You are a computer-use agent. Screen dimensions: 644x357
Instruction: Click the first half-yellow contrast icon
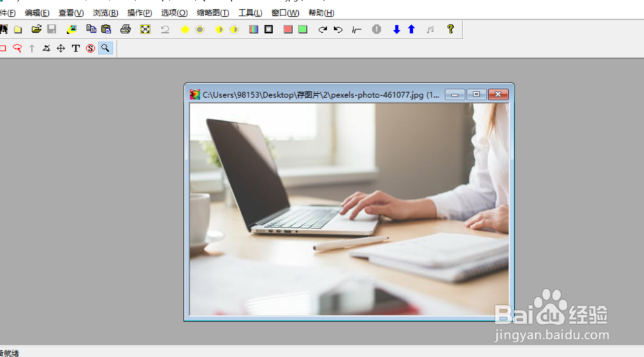[220, 30]
